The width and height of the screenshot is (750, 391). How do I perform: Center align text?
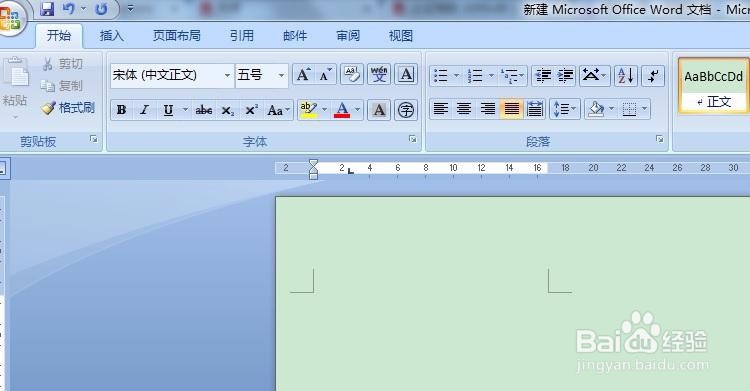tap(464, 109)
